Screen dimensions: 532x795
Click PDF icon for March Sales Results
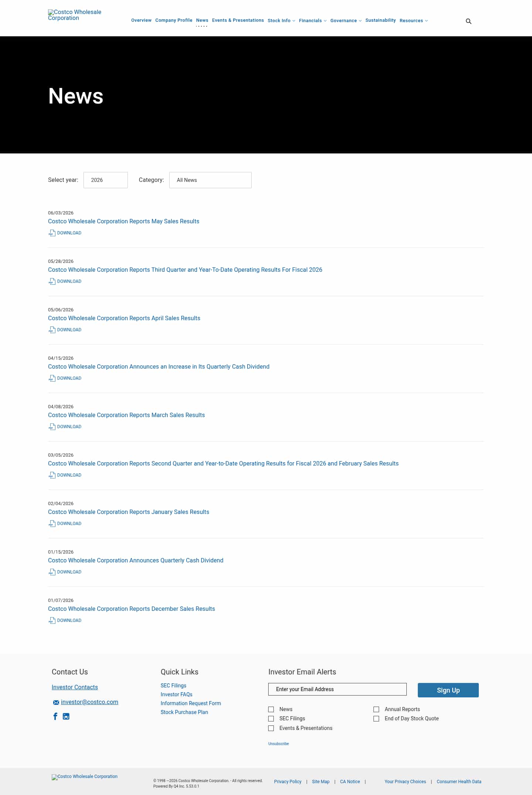[52, 427]
